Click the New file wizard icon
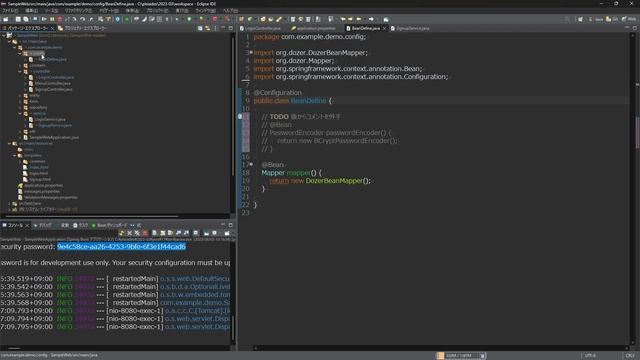The height and width of the screenshot is (360, 640). (x=6, y=19)
